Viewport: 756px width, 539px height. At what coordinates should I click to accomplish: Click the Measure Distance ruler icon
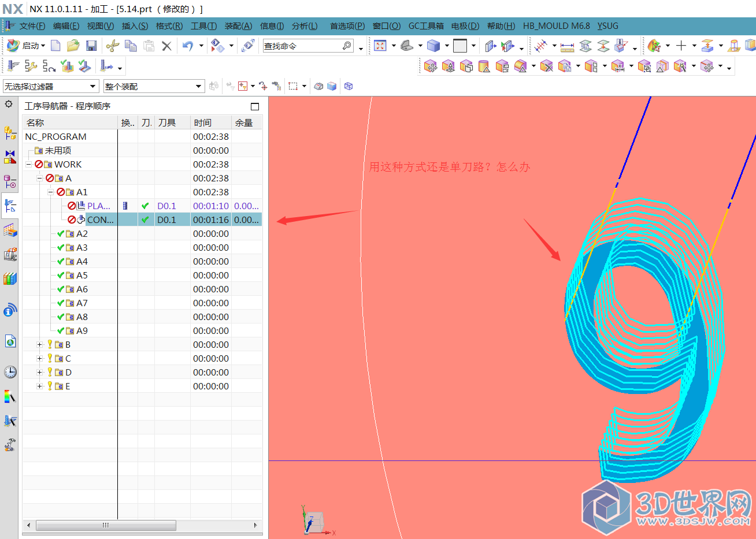point(567,46)
